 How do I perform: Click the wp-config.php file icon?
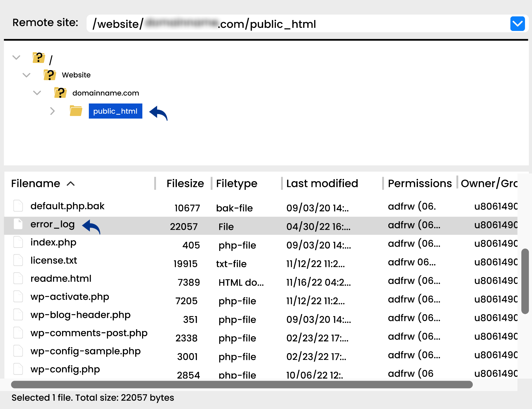pyautogui.click(x=18, y=369)
